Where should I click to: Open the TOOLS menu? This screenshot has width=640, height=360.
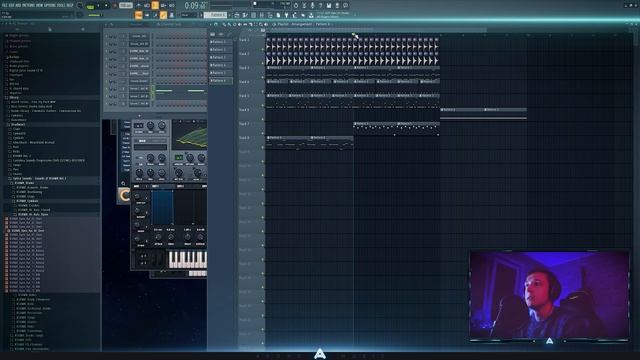(61, 5)
